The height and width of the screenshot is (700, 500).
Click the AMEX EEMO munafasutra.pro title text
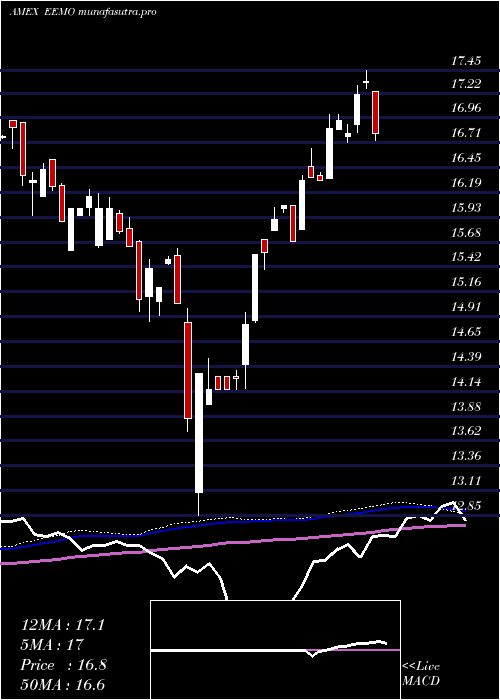click(83, 12)
